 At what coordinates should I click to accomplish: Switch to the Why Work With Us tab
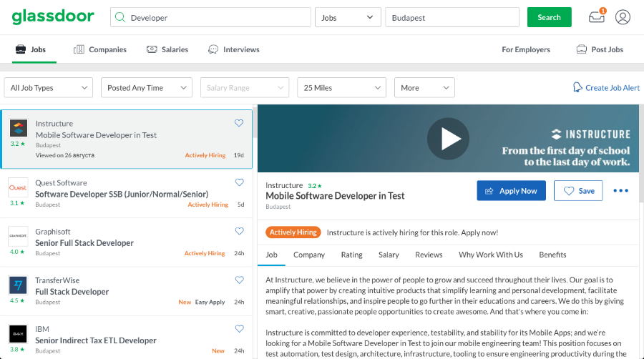(x=491, y=255)
